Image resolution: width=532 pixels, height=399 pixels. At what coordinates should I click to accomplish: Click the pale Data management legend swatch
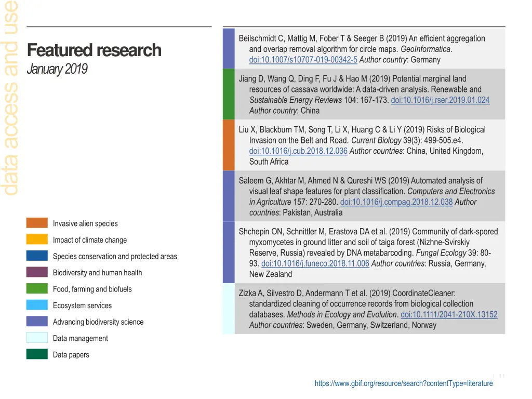tap(37, 338)
